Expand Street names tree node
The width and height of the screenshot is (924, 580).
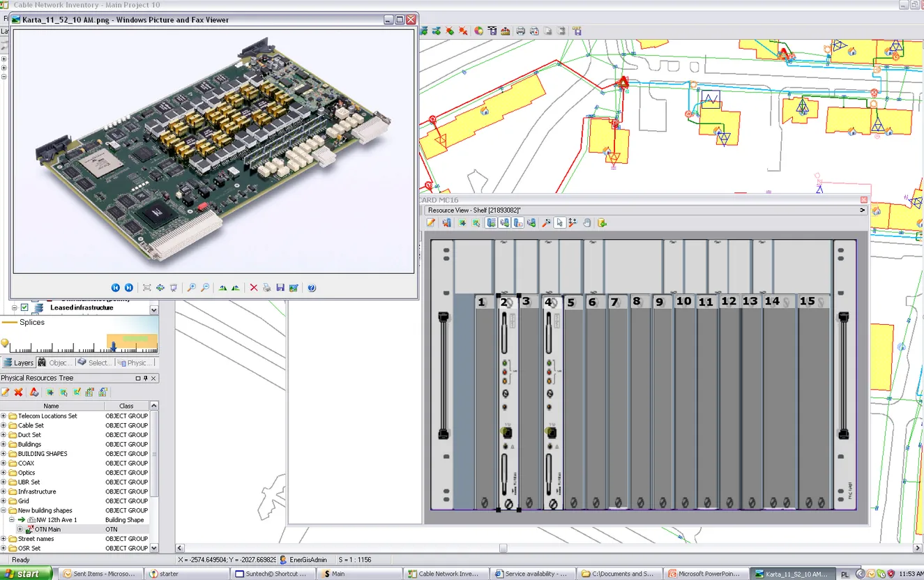pos(3,539)
